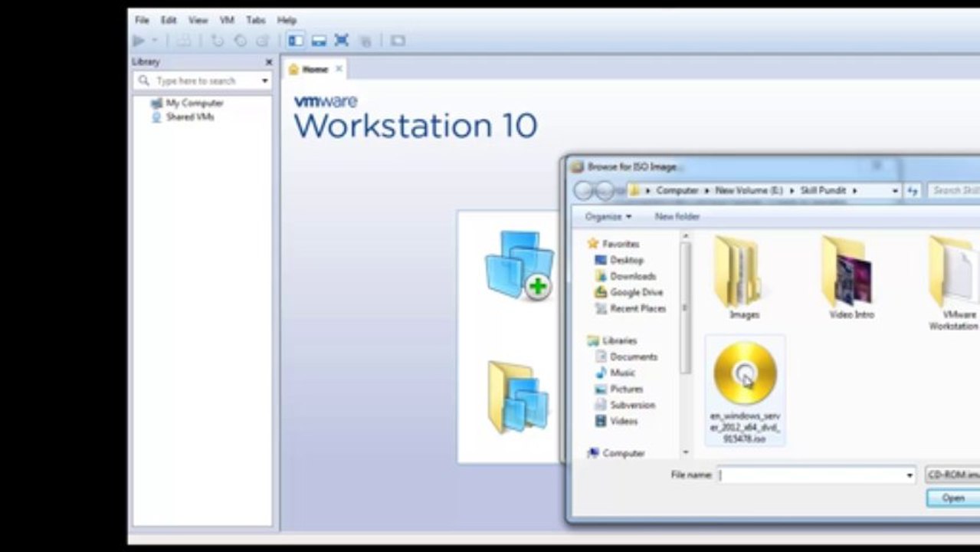The image size is (980, 552).
Task: Select the en_windows_server_2012 ISO file
Action: pos(745,392)
